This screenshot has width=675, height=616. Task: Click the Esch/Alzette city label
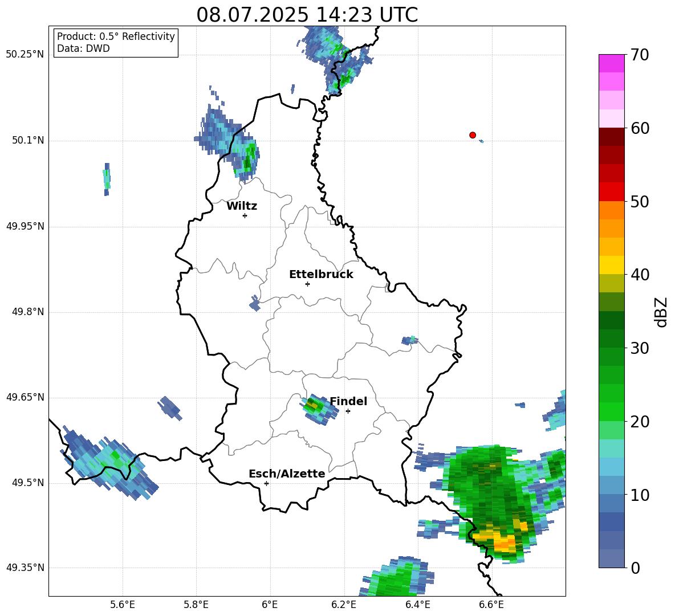pyautogui.click(x=287, y=474)
